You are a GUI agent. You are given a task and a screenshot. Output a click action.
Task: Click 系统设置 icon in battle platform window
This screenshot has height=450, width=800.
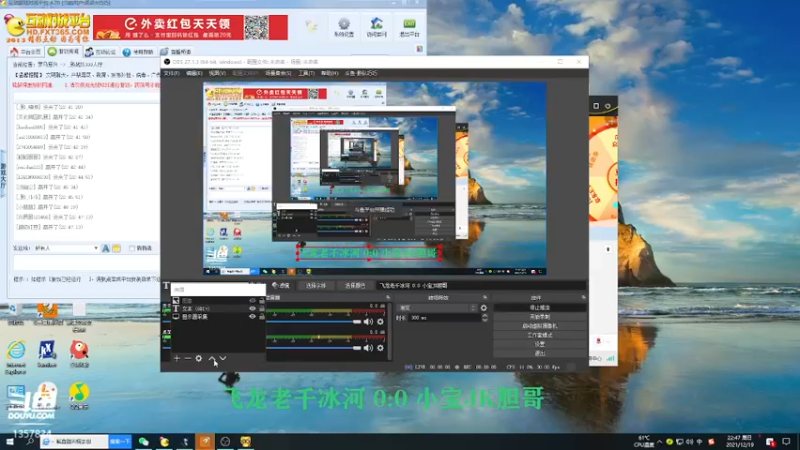tap(344, 27)
